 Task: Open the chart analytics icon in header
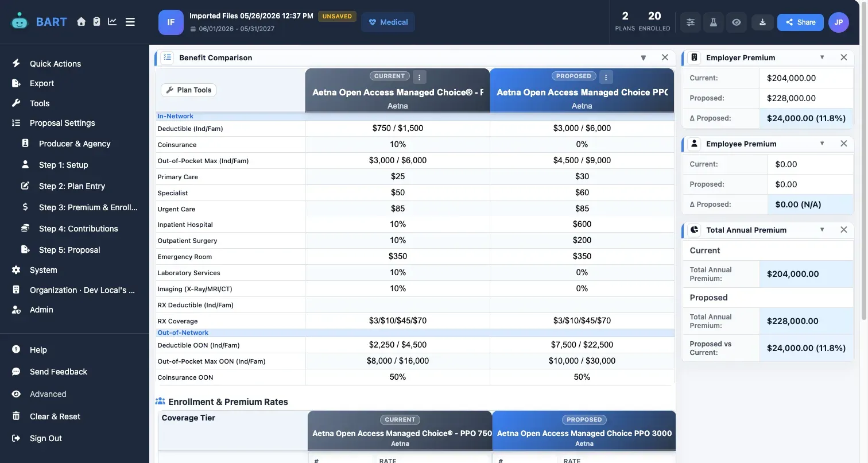pyautogui.click(x=113, y=22)
